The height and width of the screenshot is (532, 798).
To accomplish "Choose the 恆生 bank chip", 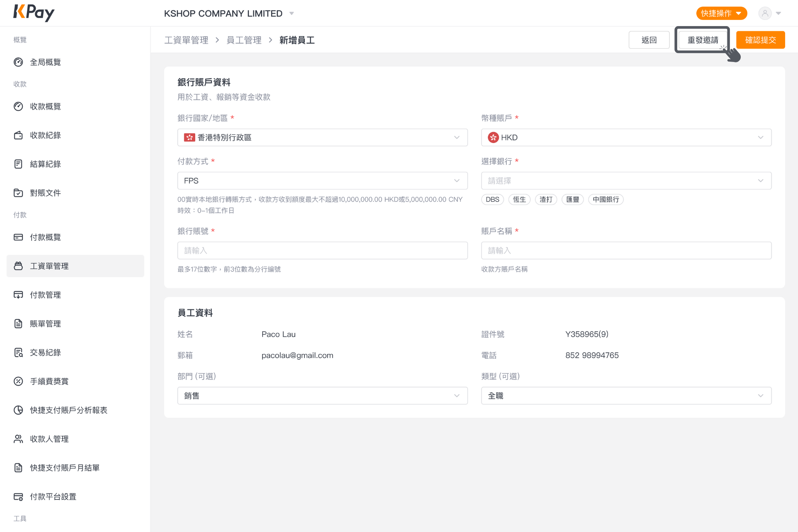I will pyautogui.click(x=519, y=200).
